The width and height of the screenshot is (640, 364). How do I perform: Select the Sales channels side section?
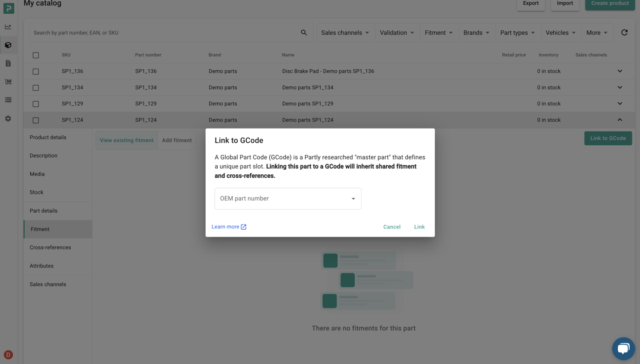[58, 285]
